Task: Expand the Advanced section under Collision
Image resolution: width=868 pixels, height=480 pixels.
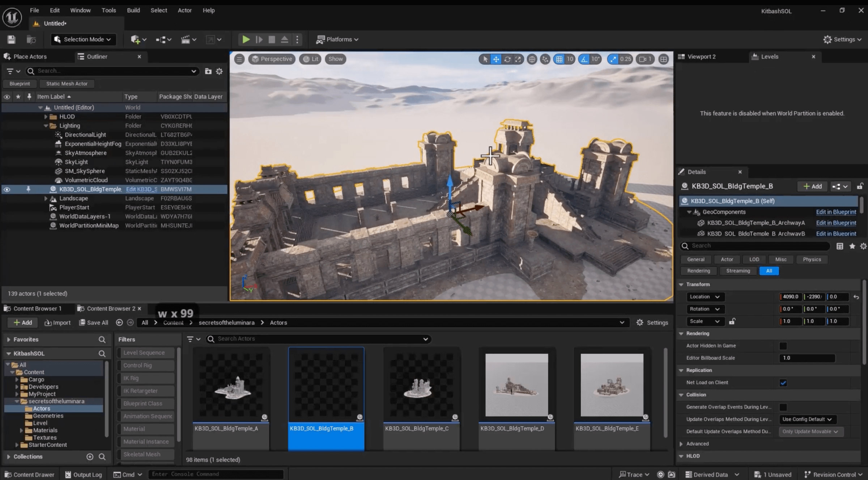Action: (681, 443)
